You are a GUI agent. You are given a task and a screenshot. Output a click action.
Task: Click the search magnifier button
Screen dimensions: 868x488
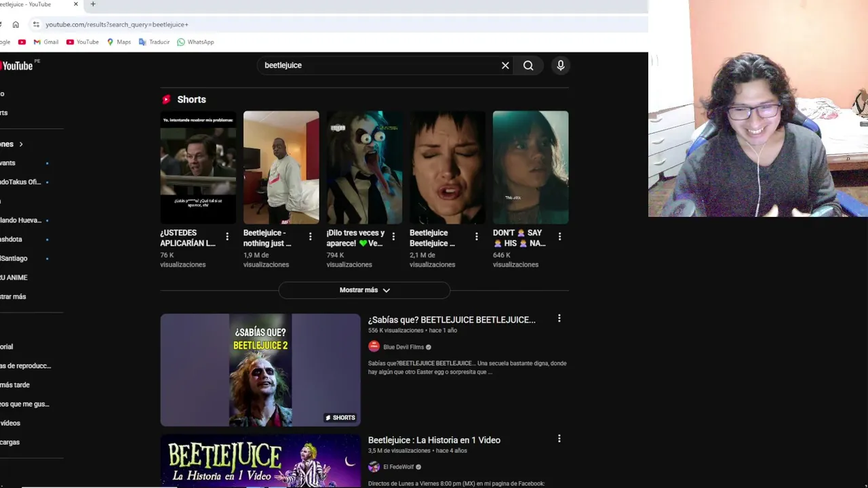[528, 66]
